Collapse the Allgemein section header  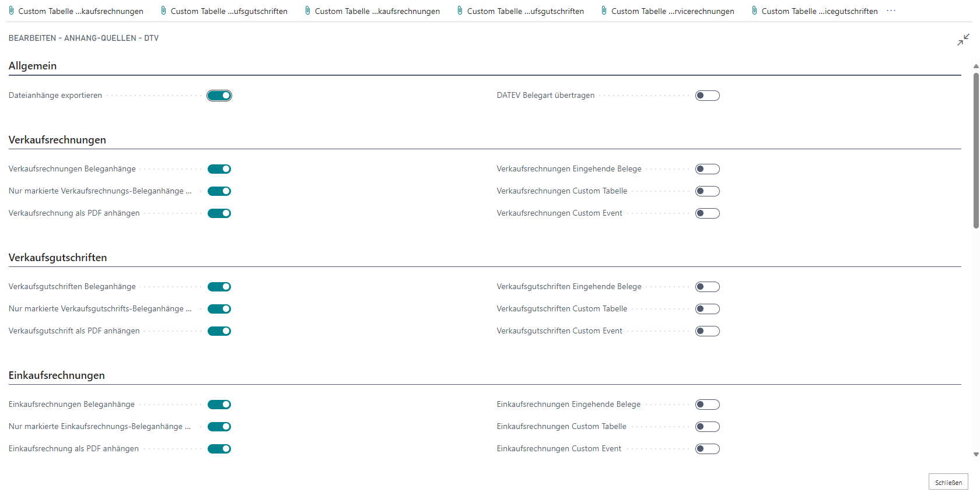pos(33,66)
